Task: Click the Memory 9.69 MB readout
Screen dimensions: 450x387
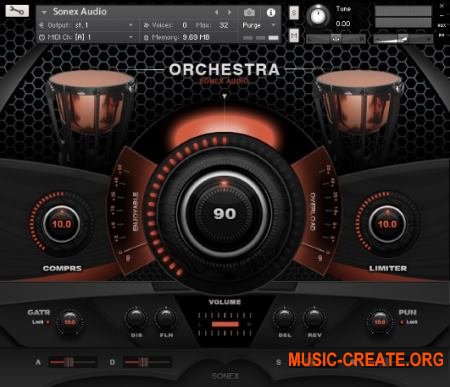Action: tap(196, 37)
